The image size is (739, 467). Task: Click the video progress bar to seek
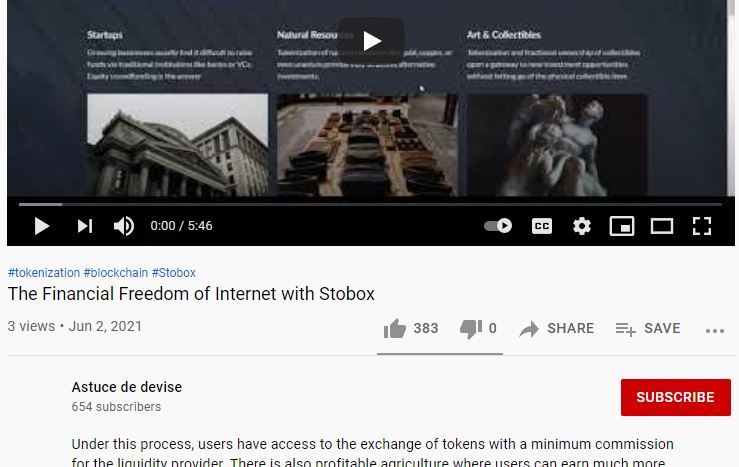pyautogui.click(x=370, y=205)
